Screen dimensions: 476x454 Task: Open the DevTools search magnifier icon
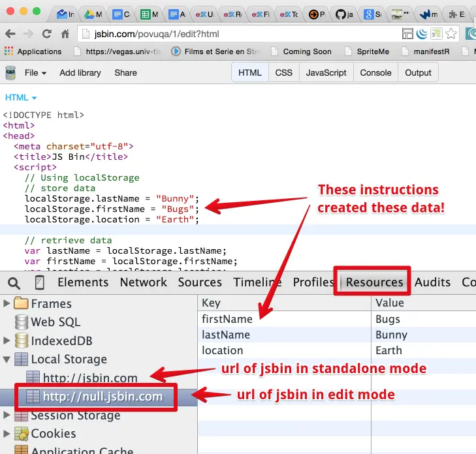tap(14, 283)
